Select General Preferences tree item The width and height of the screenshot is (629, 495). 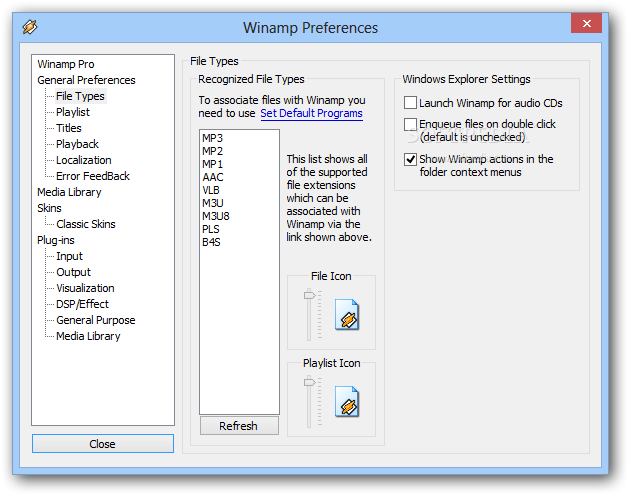pyautogui.click(x=86, y=80)
